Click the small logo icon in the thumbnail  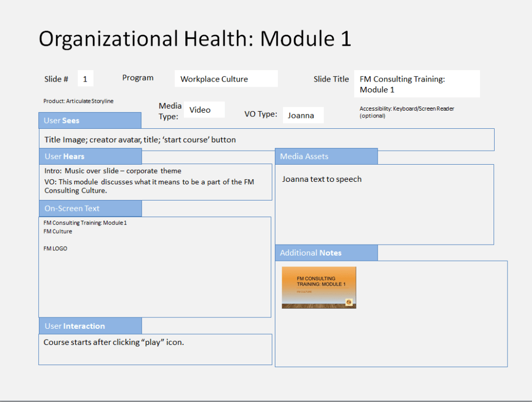(x=349, y=302)
